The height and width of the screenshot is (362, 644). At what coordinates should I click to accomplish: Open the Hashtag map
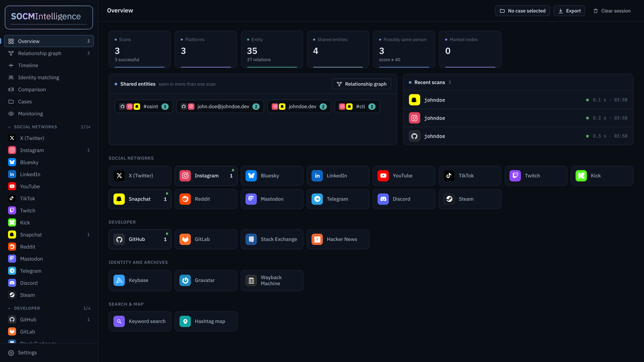coord(206,321)
